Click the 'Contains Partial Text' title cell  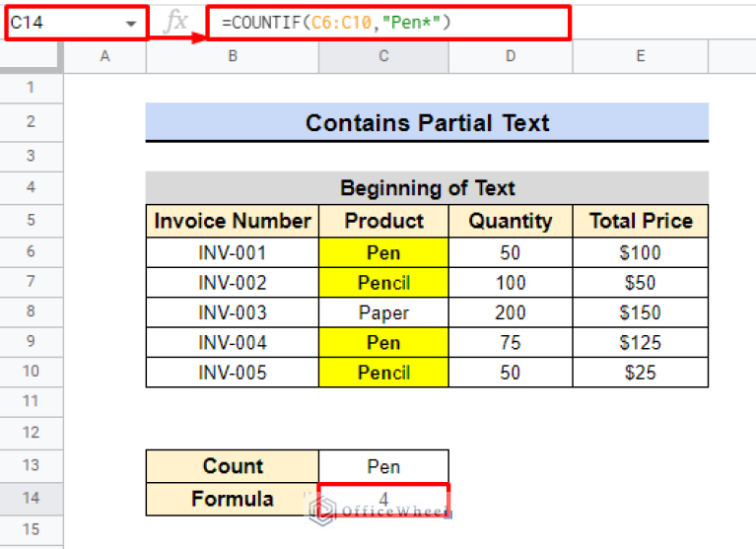coord(427,122)
